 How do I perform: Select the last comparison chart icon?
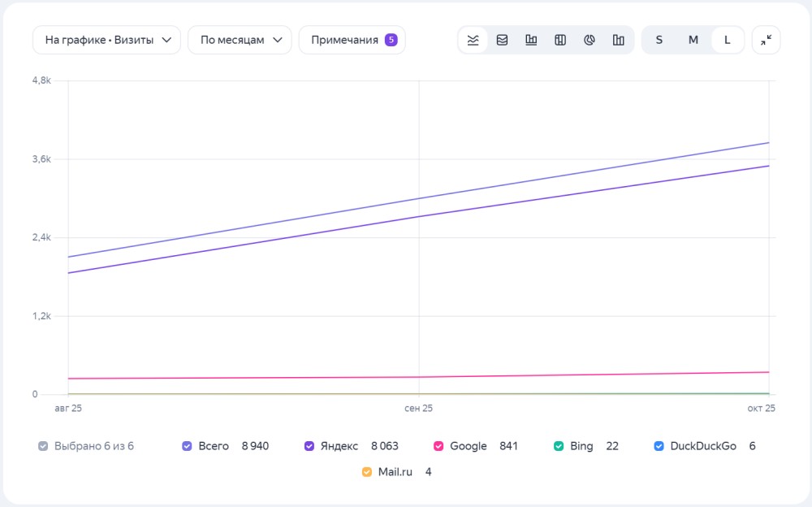[618, 40]
